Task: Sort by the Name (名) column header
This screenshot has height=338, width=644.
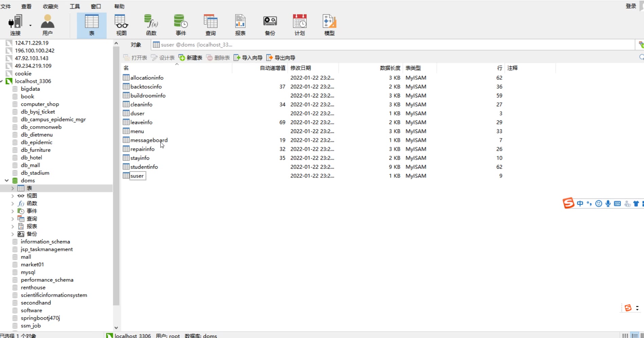Action: click(x=177, y=68)
